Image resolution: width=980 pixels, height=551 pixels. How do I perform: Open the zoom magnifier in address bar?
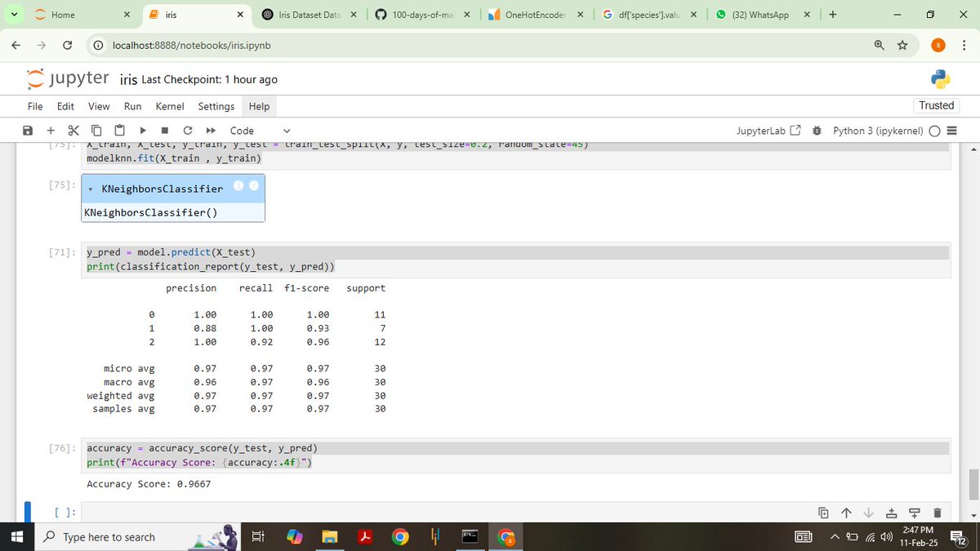tap(880, 45)
